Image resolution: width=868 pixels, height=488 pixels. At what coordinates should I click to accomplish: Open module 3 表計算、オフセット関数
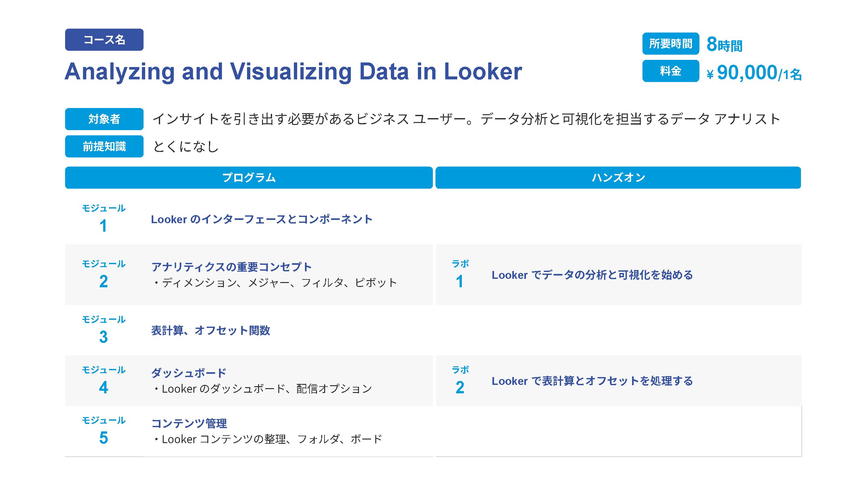click(x=211, y=331)
